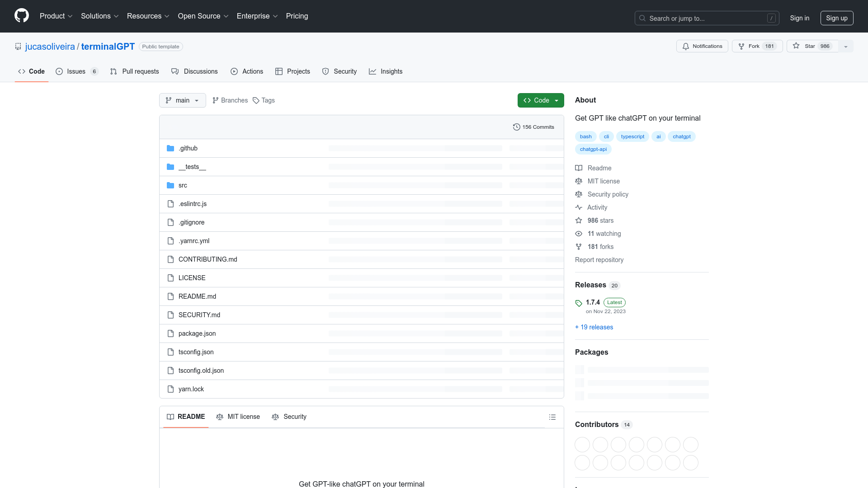Switch to the Actions tab
The height and width of the screenshot is (488, 868).
tap(247, 71)
